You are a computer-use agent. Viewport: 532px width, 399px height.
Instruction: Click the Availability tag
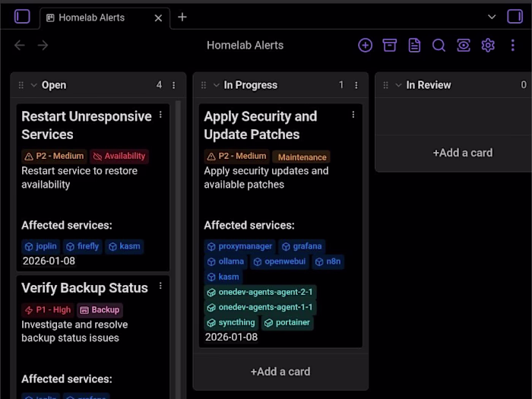point(119,156)
